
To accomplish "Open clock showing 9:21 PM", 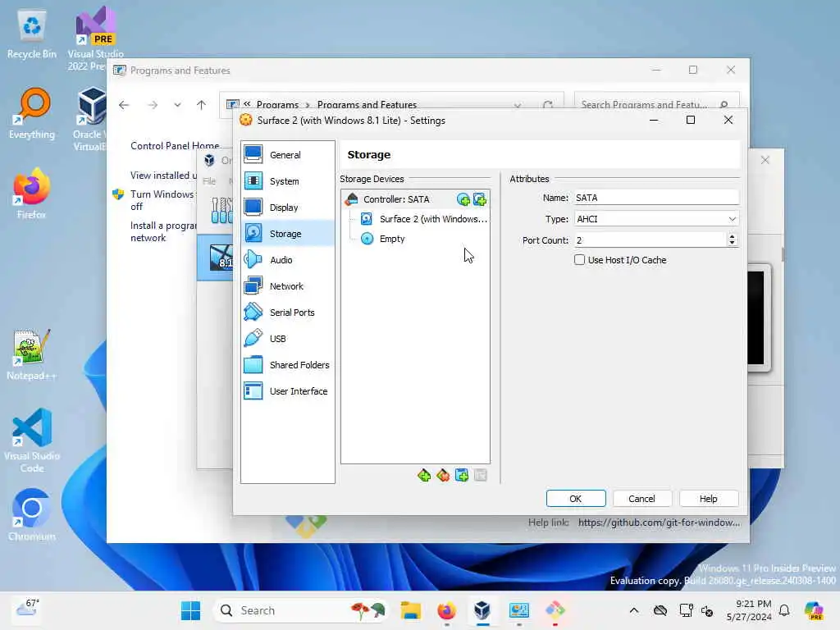I will click(x=749, y=610).
